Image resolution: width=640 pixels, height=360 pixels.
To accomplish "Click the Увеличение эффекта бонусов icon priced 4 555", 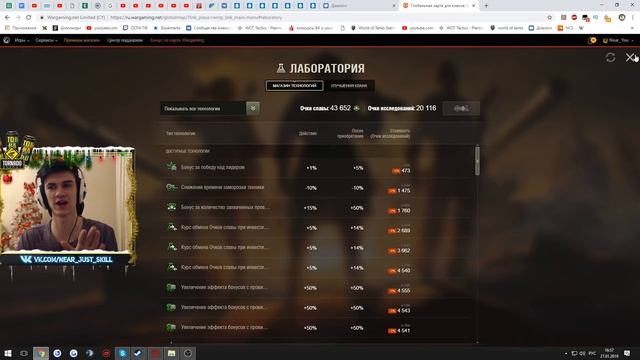I will click(171, 287).
